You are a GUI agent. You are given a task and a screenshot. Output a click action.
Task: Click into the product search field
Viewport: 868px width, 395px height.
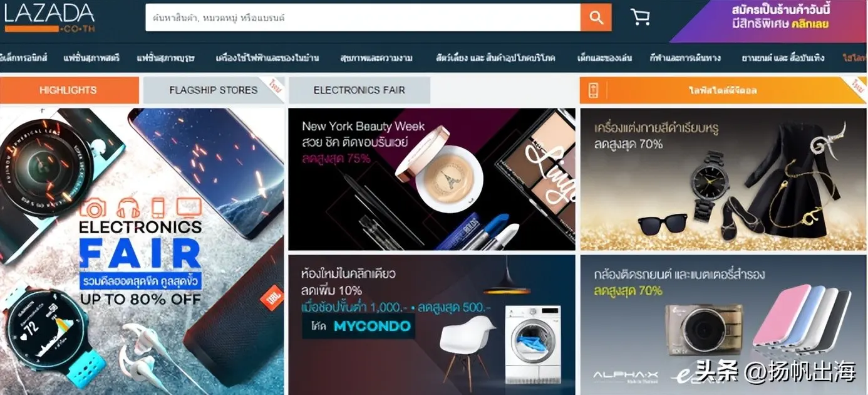(x=363, y=18)
